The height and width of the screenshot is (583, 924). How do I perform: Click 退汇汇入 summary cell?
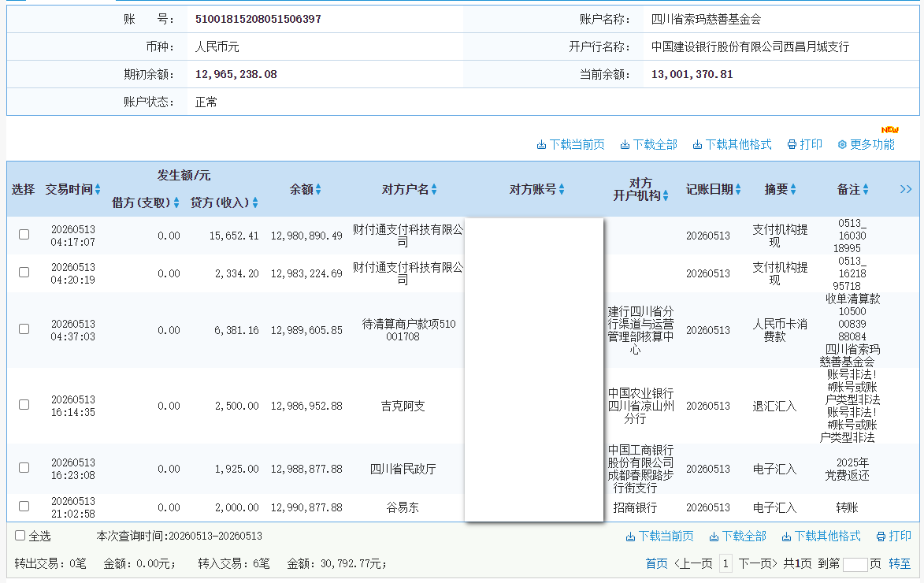(x=774, y=406)
